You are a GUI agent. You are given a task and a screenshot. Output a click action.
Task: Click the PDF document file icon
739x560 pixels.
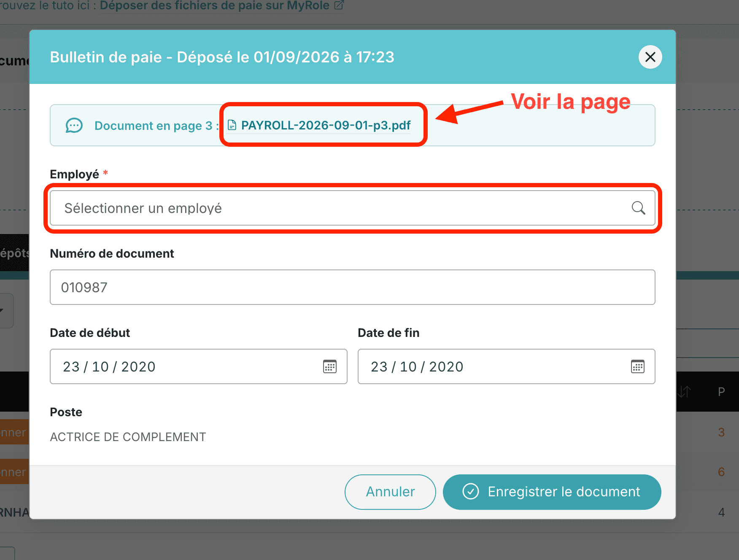(232, 125)
